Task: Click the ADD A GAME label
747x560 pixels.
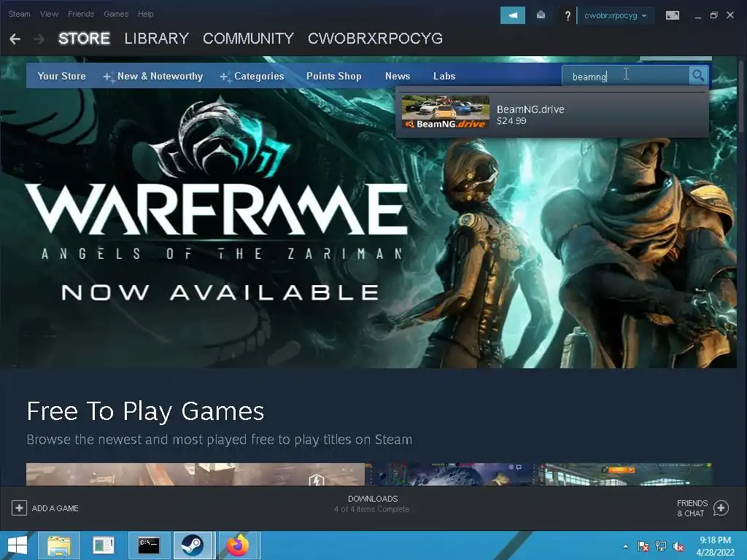Action: [55, 508]
